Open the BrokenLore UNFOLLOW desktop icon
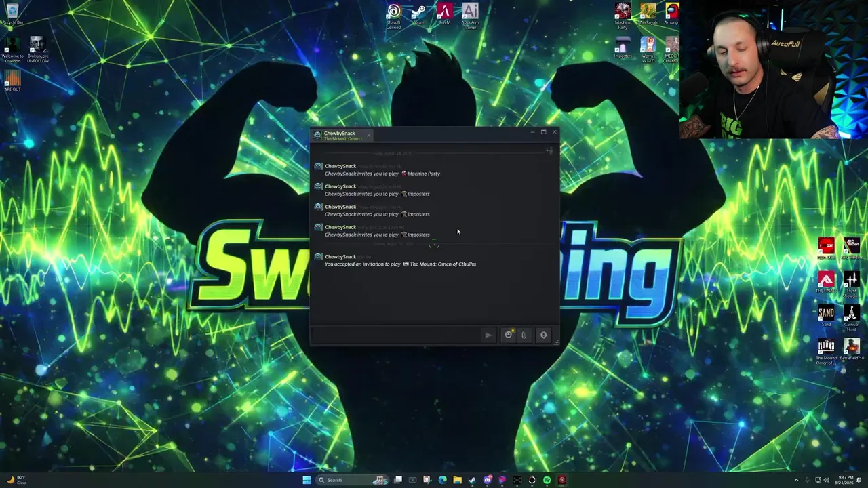The height and width of the screenshot is (488, 868). 37,50
